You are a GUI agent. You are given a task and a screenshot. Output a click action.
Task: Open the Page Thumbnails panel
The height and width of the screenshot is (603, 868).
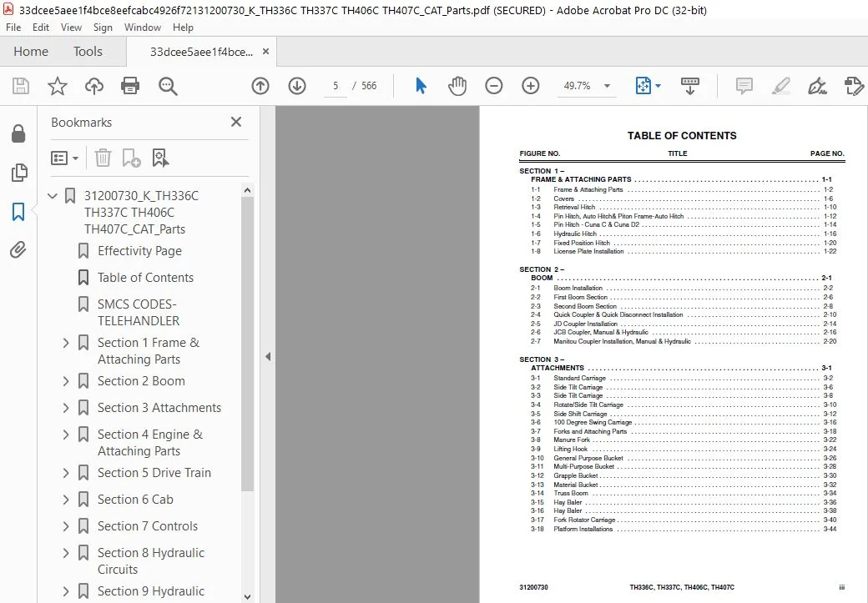click(19, 173)
